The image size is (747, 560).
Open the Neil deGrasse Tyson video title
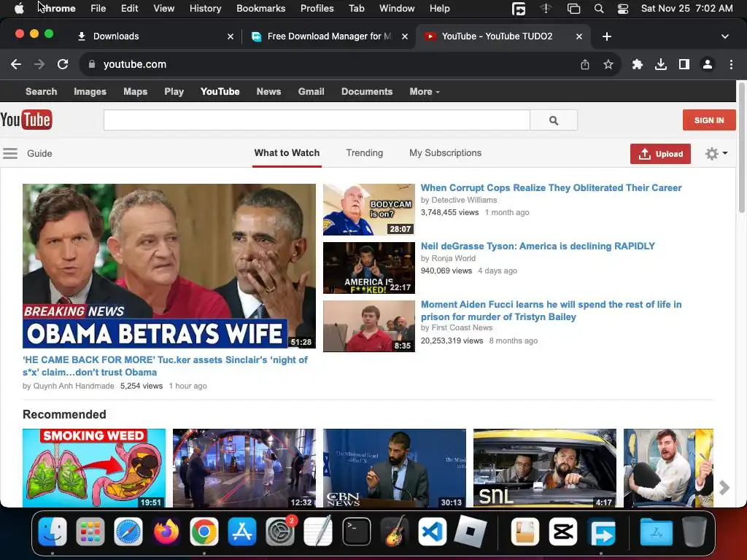click(x=538, y=246)
